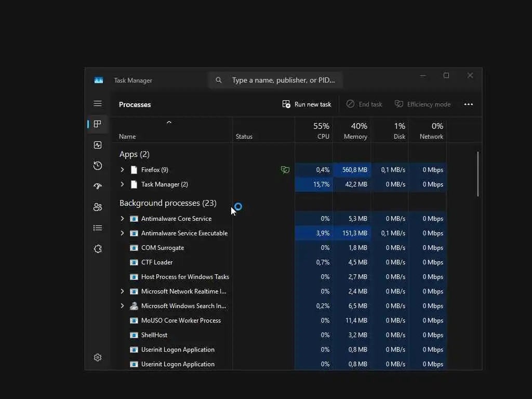Open the hamburger navigation menu
This screenshot has width=532, height=399.
click(98, 104)
